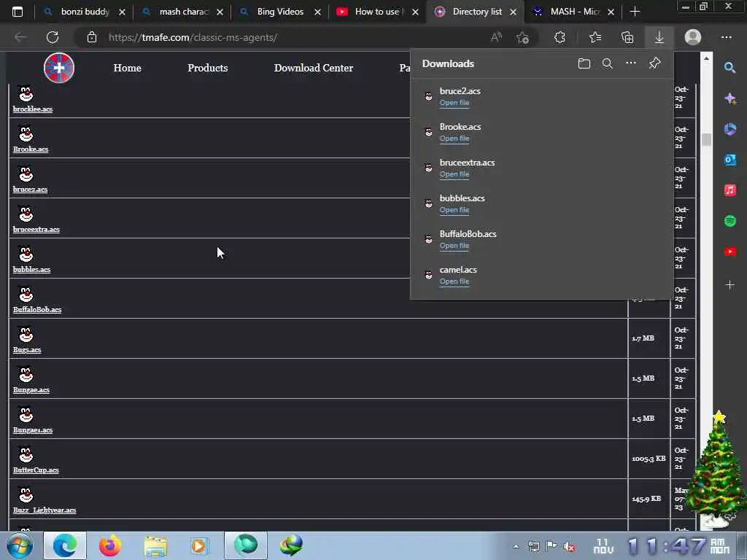
Task: Open the media player taskbar icon
Action: [x=198, y=545]
